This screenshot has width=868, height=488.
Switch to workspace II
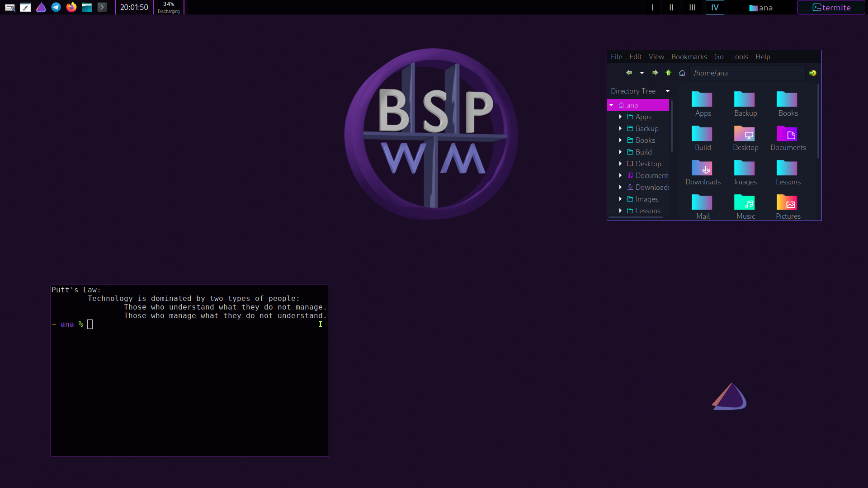(671, 7)
